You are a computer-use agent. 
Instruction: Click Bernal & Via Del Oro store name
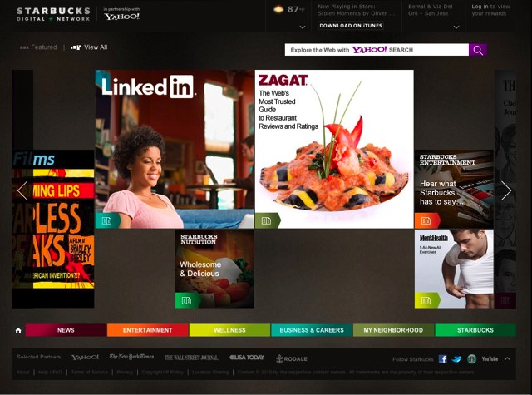click(x=431, y=10)
